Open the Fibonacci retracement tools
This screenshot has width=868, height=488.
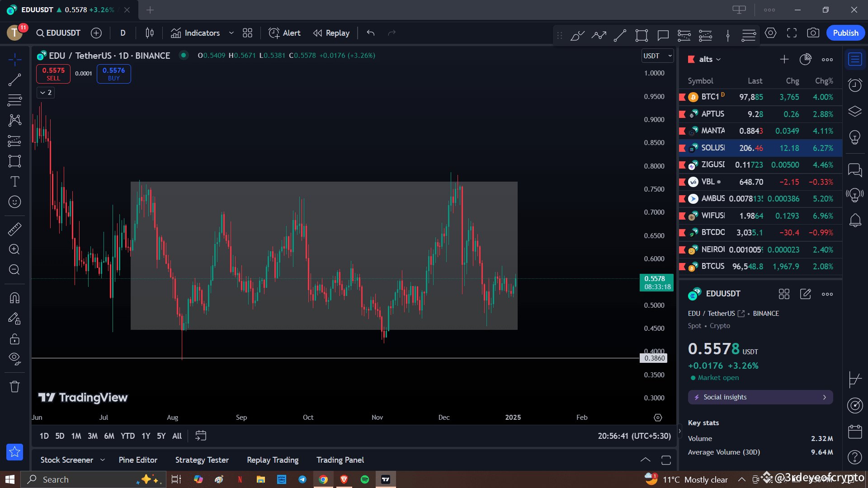14,100
